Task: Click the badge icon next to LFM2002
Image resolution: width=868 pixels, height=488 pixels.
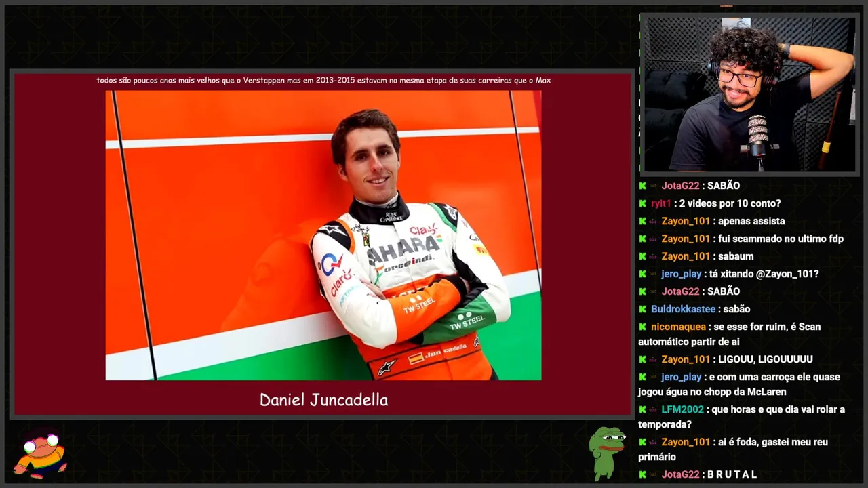Action: tap(654, 409)
